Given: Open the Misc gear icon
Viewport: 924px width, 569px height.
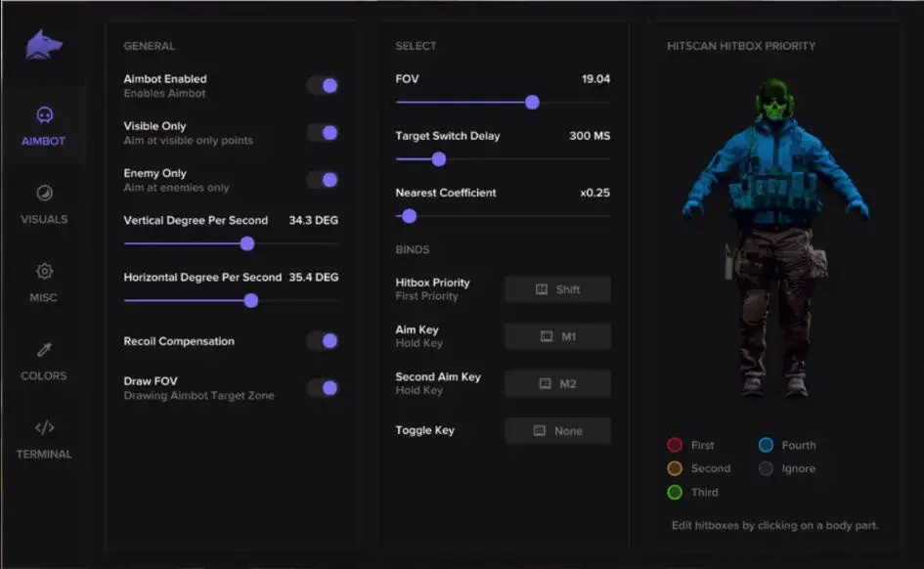Looking at the screenshot, I should click(x=44, y=271).
